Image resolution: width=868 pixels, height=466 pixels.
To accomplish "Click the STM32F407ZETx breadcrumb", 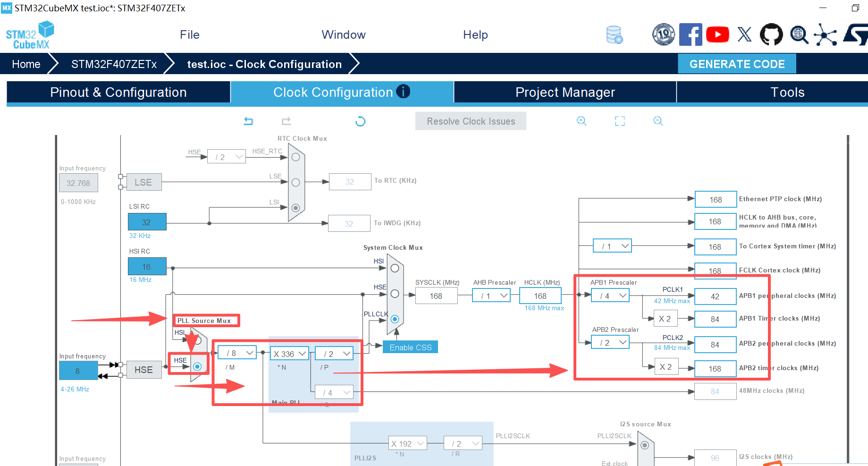I will [114, 64].
